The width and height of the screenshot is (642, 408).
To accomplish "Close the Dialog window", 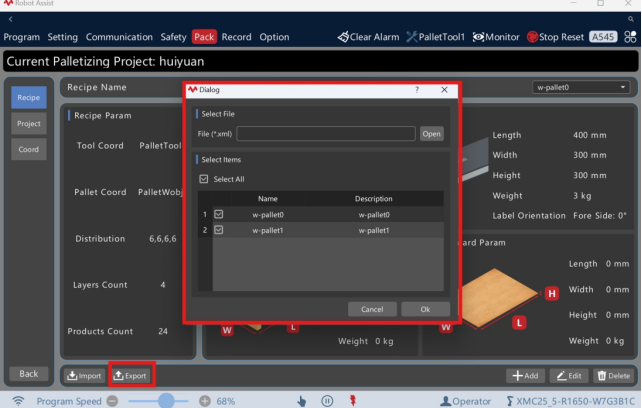I will click(x=444, y=90).
